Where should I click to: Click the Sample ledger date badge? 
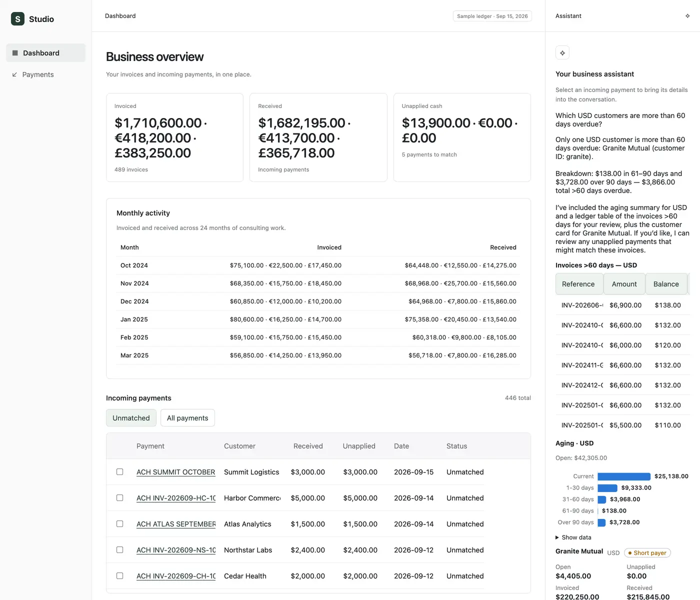492,16
